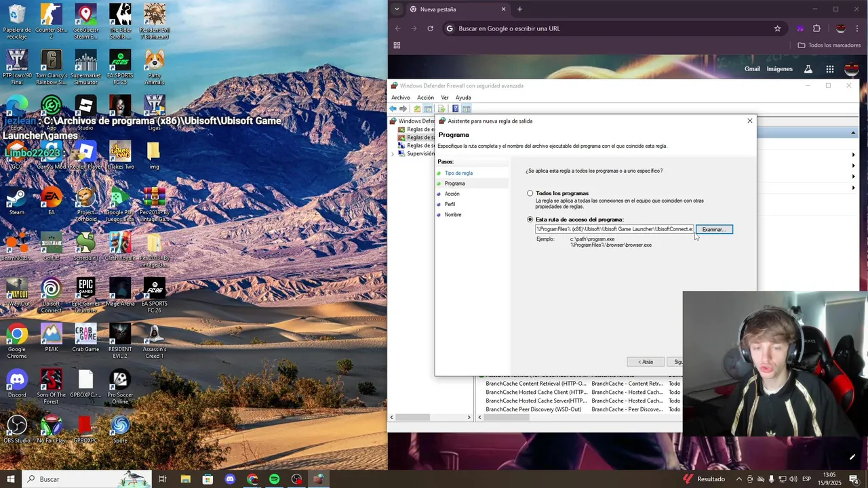Click the export list icon in Firewall toolbar
868x488 pixels.
(x=441, y=108)
